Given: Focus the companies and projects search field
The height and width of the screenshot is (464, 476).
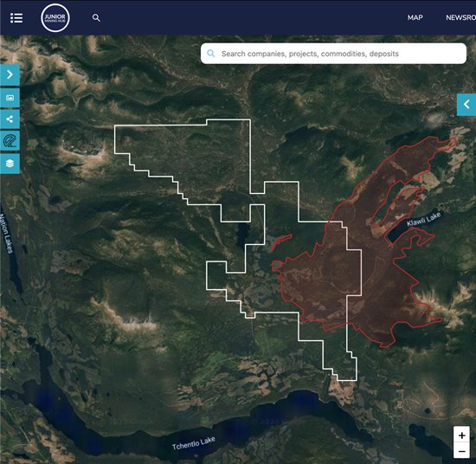Looking at the screenshot, I should (333, 54).
